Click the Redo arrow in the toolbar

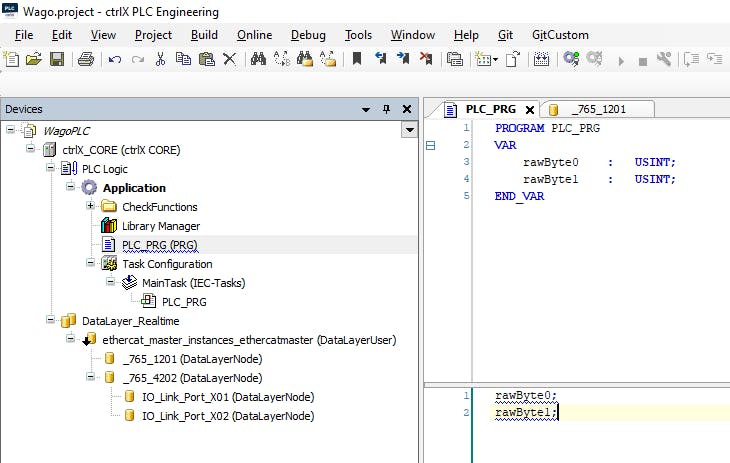click(138, 59)
